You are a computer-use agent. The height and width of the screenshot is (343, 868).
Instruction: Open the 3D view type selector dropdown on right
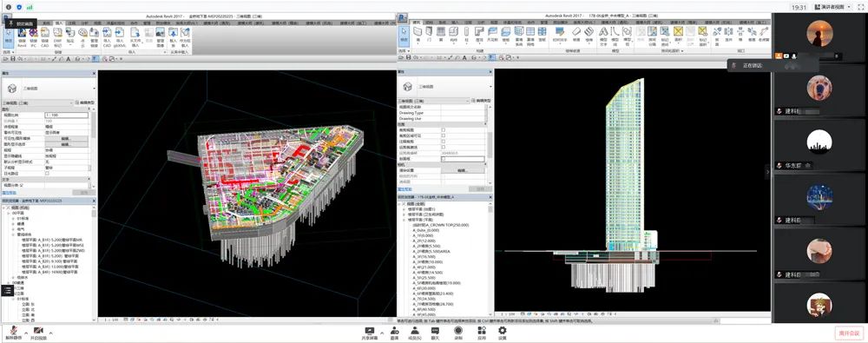(444, 87)
